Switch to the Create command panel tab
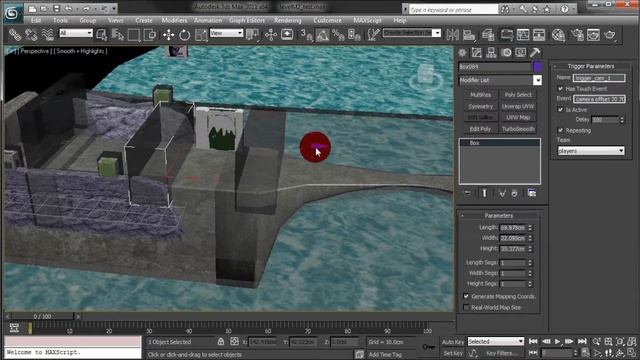Image resolution: width=640 pixels, height=360 pixels. pyautogui.click(x=462, y=53)
